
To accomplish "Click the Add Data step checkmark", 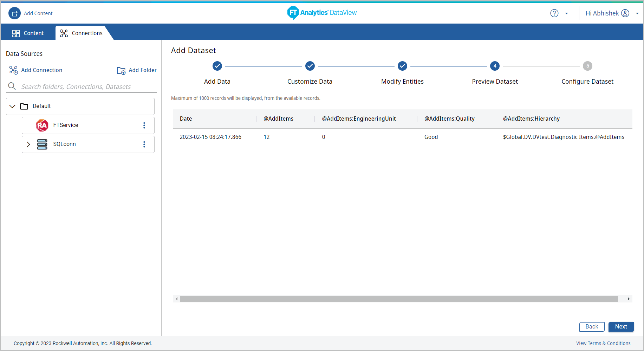I will point(217,66).
